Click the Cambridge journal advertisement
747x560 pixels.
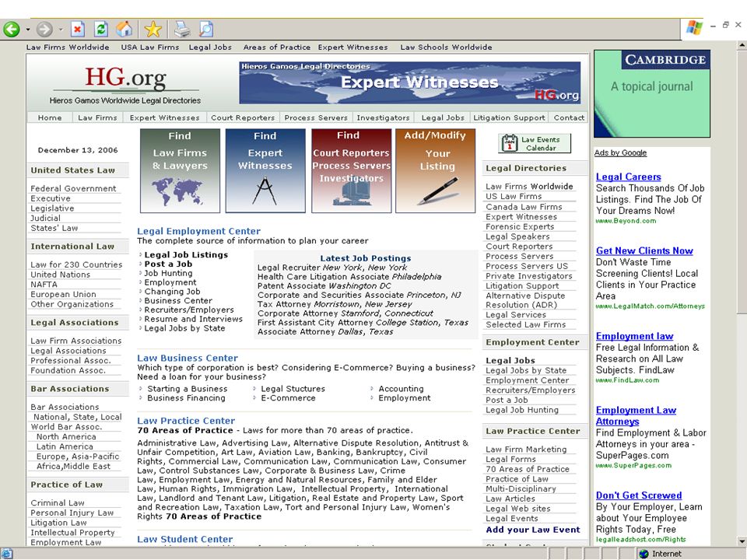pos(652,94)
